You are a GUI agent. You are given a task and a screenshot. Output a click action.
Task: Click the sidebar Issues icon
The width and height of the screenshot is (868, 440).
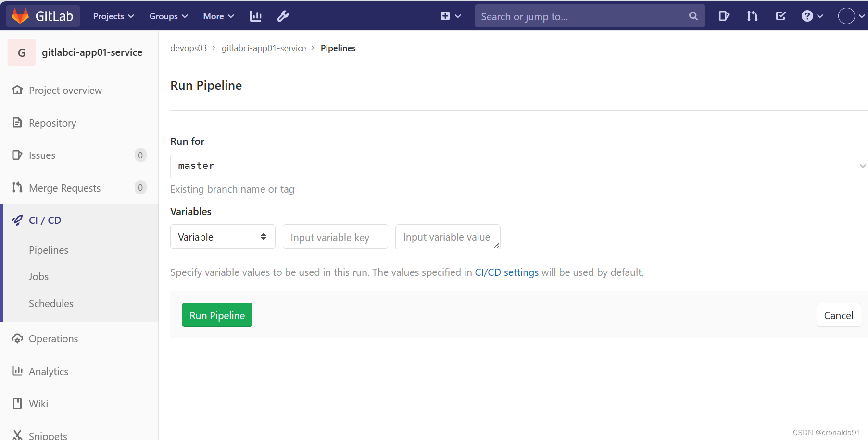click(17, 155)
